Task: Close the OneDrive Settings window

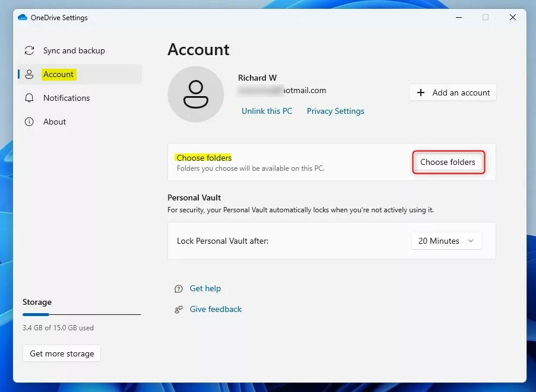Action: [x=513, y=17]
